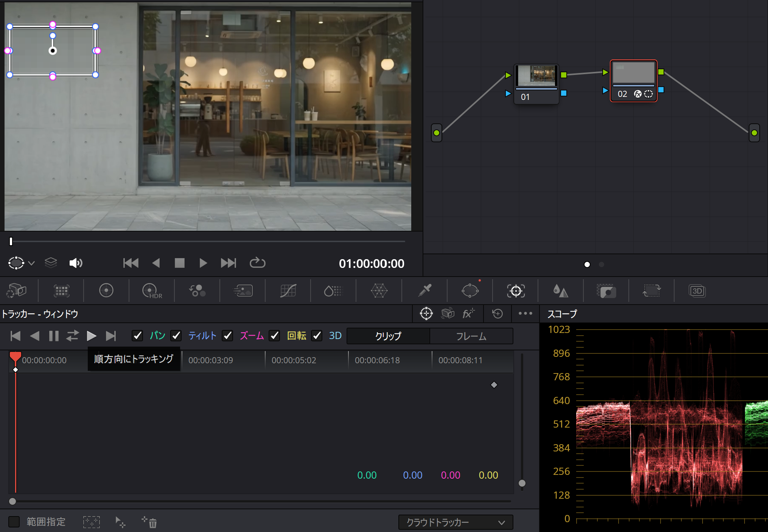
Task: Switch tracker to FX mode
Action: 468,314
